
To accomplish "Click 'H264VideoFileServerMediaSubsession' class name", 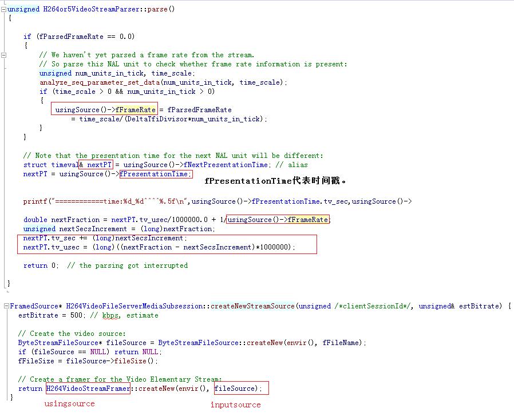I will 135,306.
